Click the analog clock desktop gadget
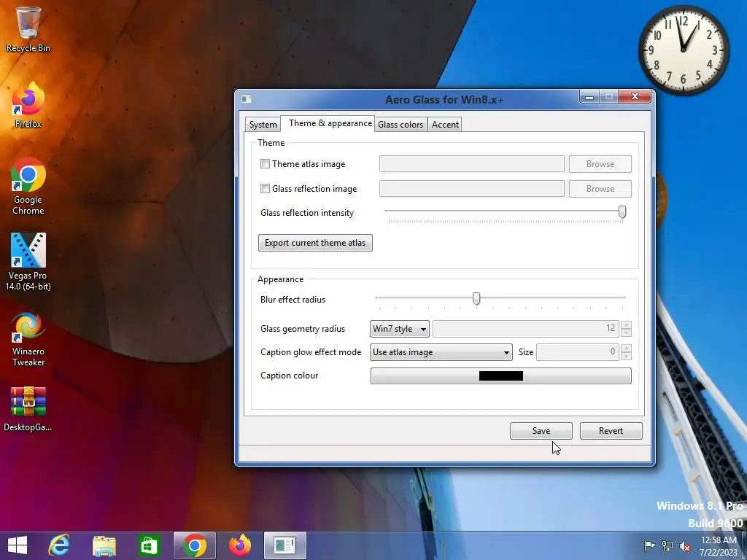This screenshot has height=560, width=747. 683,50
